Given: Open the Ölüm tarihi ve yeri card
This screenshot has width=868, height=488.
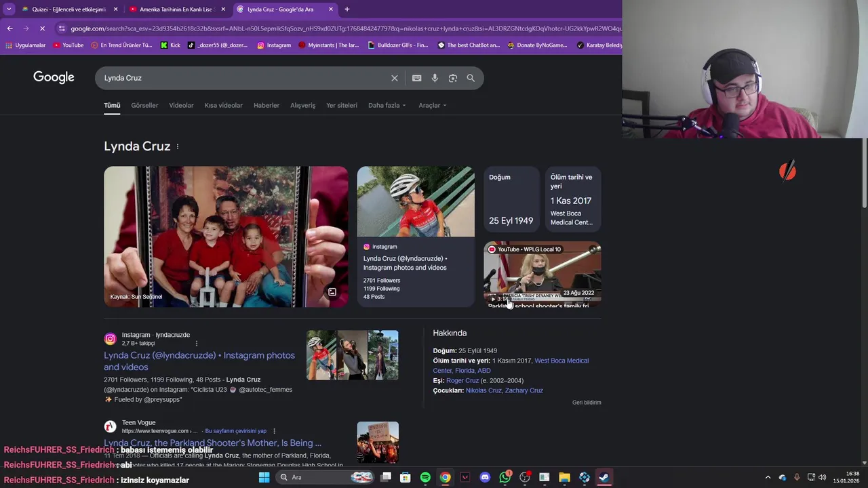Looking at the screenshot, I should tap(572, 199).
